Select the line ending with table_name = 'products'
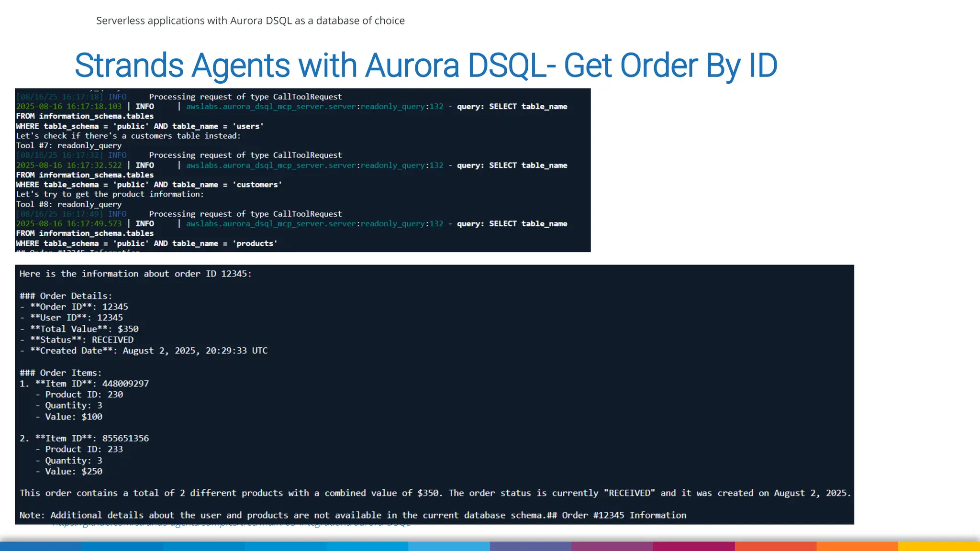 (146, 243)
